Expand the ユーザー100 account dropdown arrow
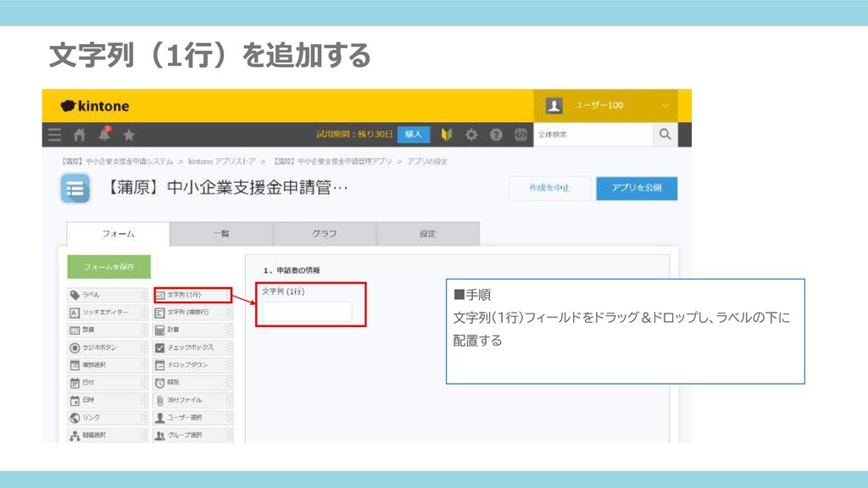The width and height of the screenshot is (868, 488). pyautogui.click(x=665, y=106)
